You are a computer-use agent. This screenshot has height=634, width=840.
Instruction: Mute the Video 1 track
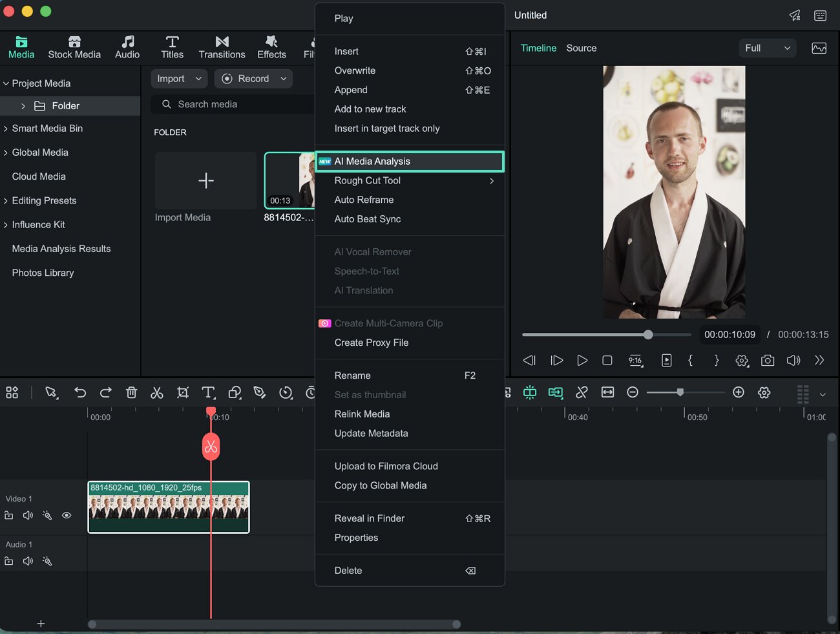[28, 516]
